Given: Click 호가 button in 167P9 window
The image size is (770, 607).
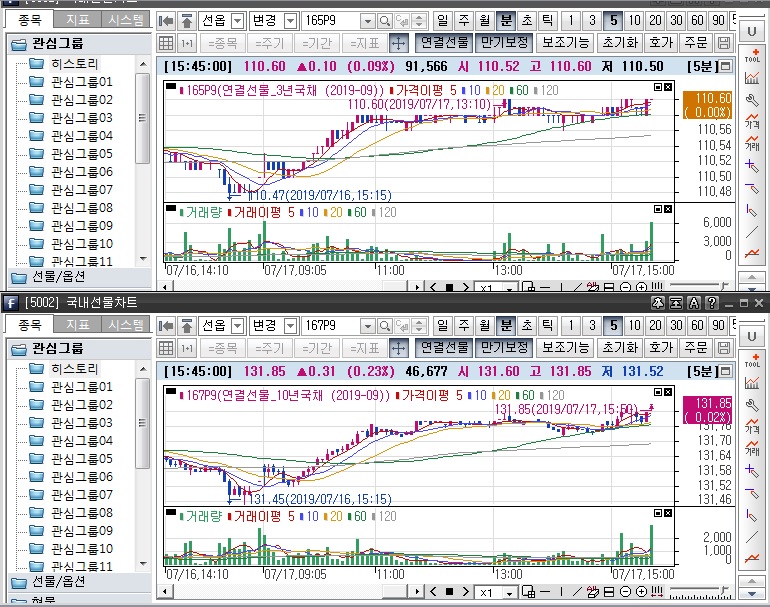Looking at the screenshot, I should (661, 348).
